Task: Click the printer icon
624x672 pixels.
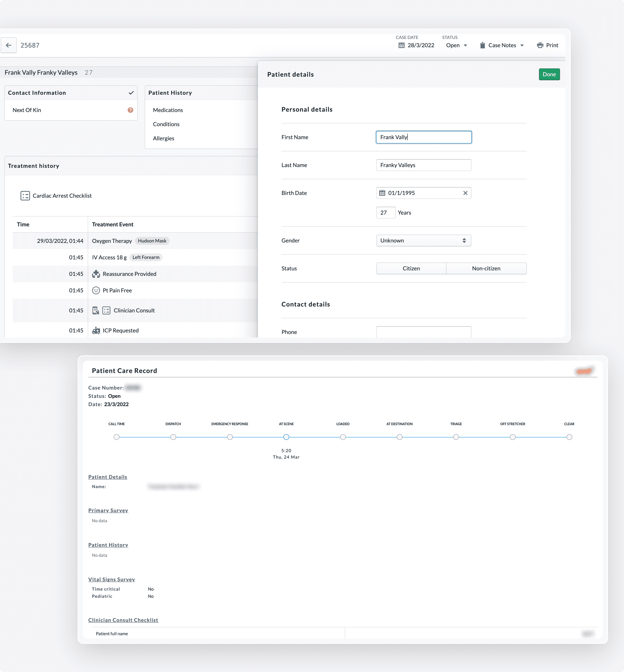Action: 540,45
